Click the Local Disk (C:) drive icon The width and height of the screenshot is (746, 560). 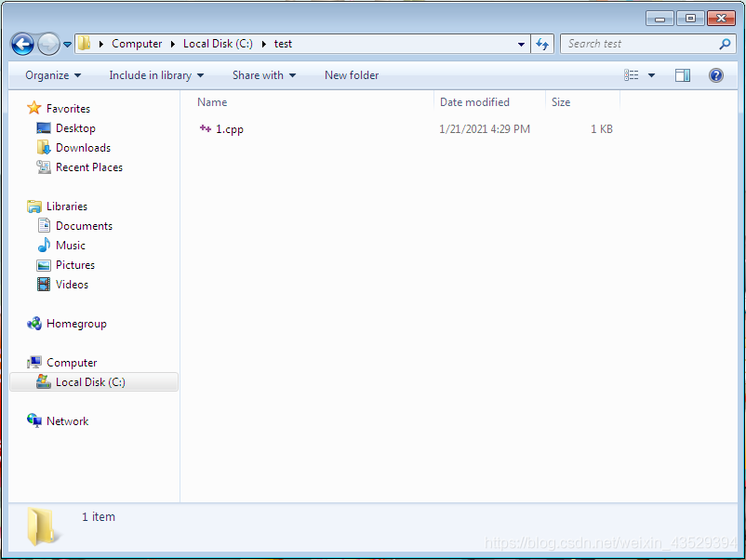(44, 381)
